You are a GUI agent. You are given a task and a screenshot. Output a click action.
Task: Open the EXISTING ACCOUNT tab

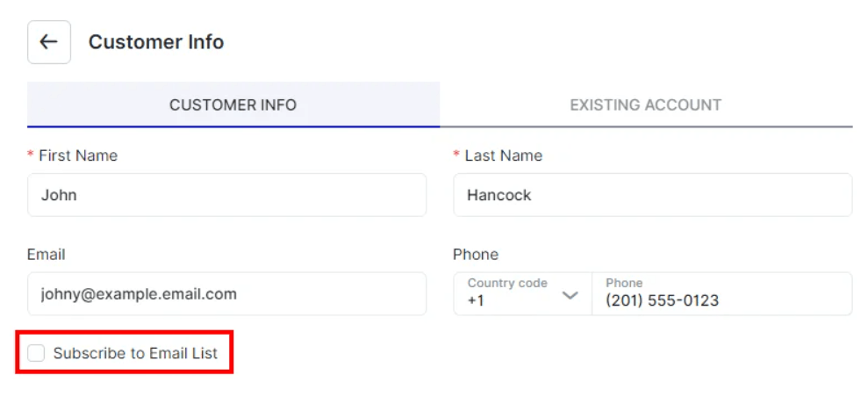(645, 105)
